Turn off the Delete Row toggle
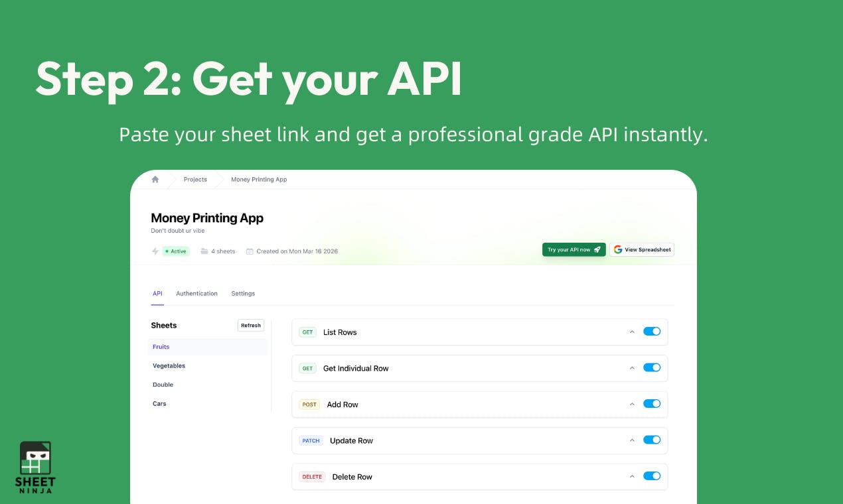The height and width of the screenshot is (504, 843). [652, 476]
